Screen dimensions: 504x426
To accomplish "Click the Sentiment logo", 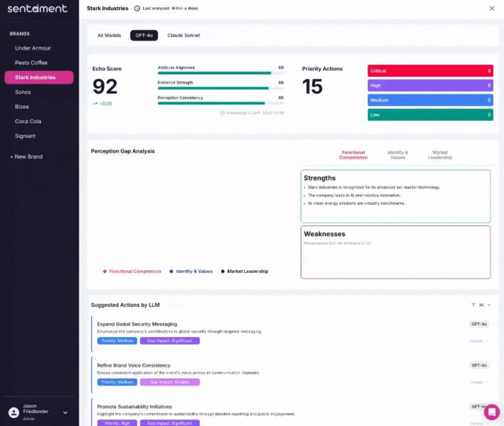I will (37, 8).
